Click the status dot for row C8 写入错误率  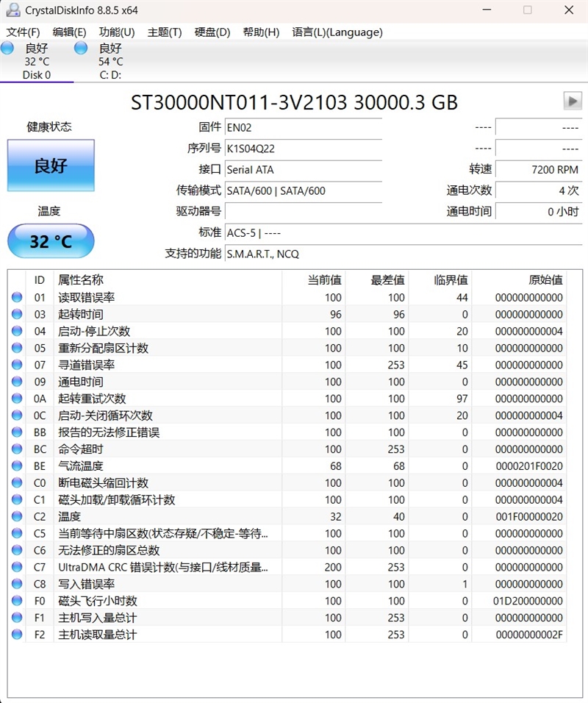tap(17, 584)
